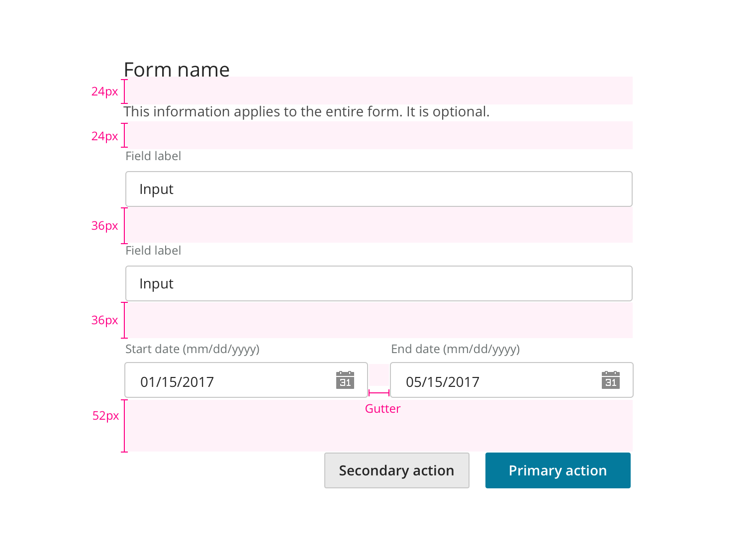Focus the second Input text field
This screenshot has height=551, width=756.
click(x=378, y=283)
